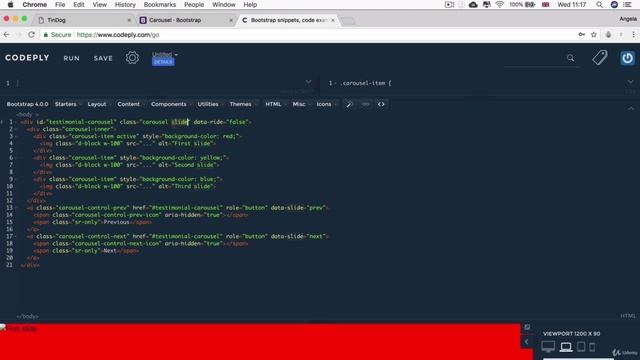Open the Starters dropdown
This screenshot has width=640, height=360.
67,104
